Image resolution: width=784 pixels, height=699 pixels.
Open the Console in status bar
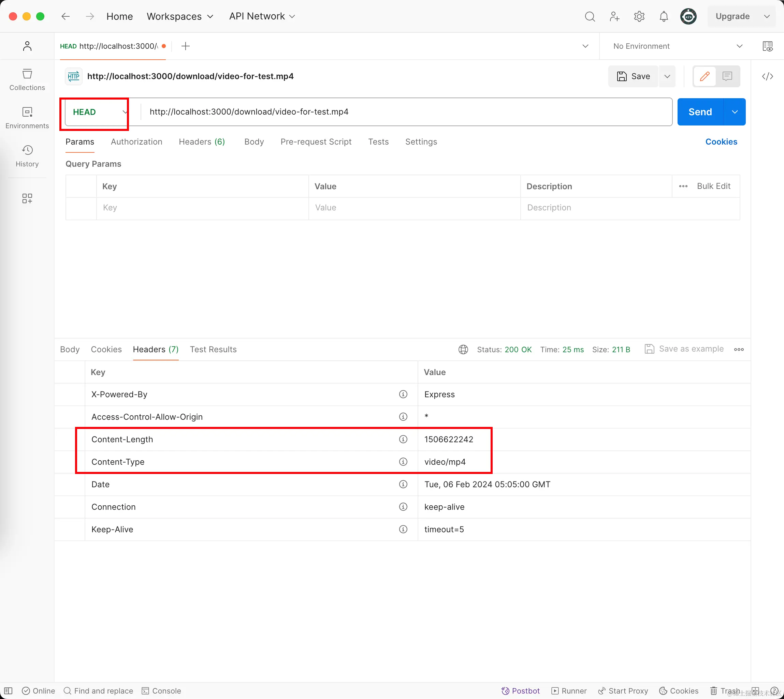point(161,690)
